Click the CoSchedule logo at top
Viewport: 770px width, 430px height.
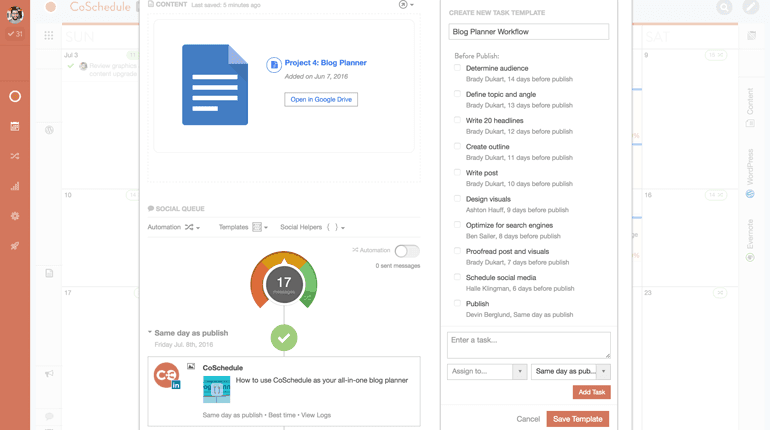tap(100, 7)
